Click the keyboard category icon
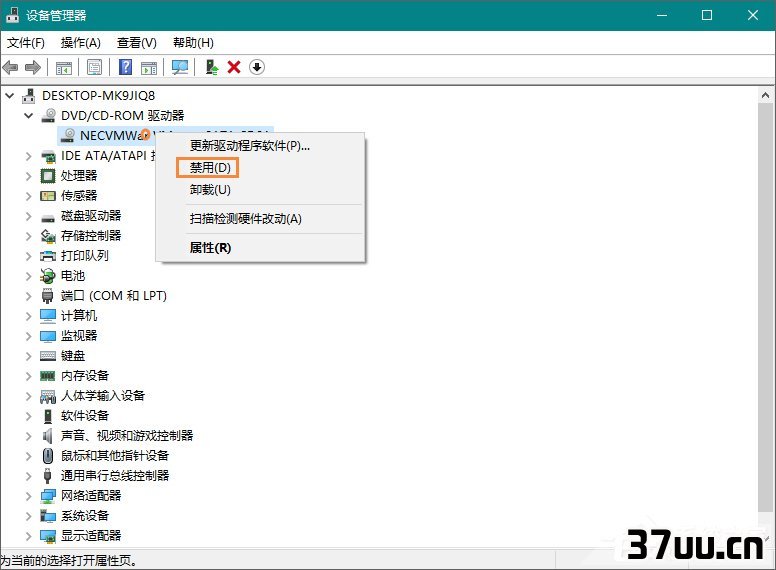 click(x=48, y=356)
